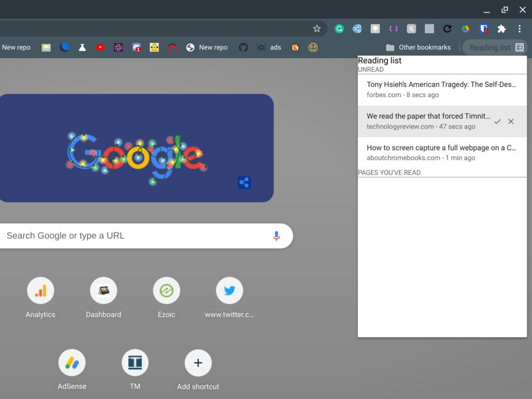Open the blue circle bookmark
Image resolution: width=532 pixels, height=399 pixels.
64,47
